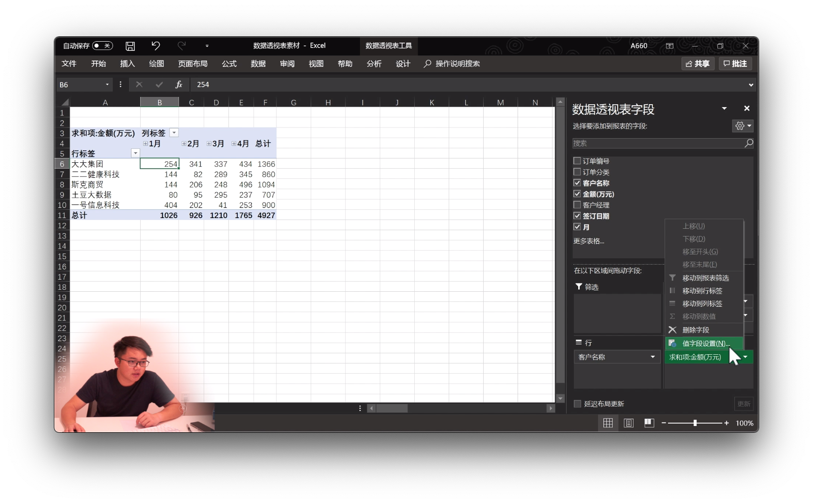813x504 pixels.
Task: Check the 订单编号 field
Action: click(577, 161)
